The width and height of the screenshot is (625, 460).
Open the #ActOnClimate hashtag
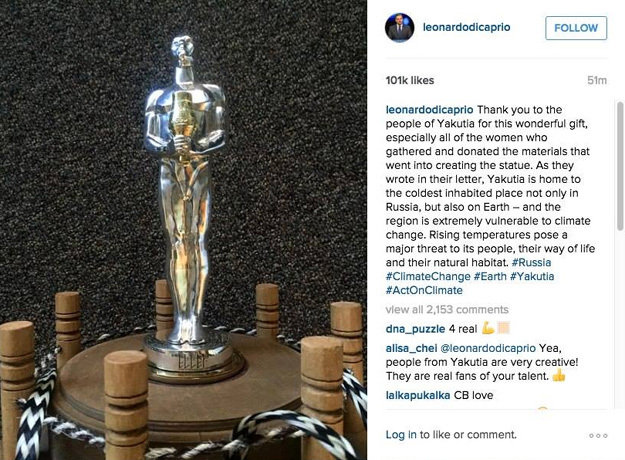(x=424, y=291)
